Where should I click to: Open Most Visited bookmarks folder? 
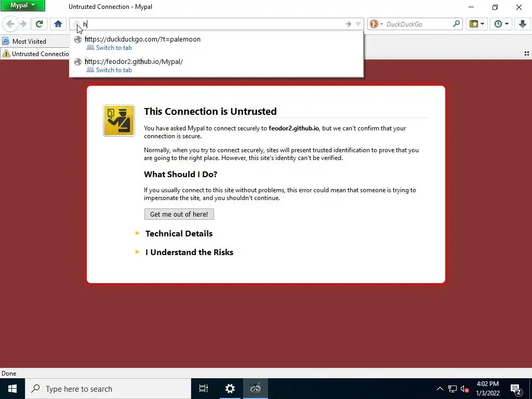(24, 42)
